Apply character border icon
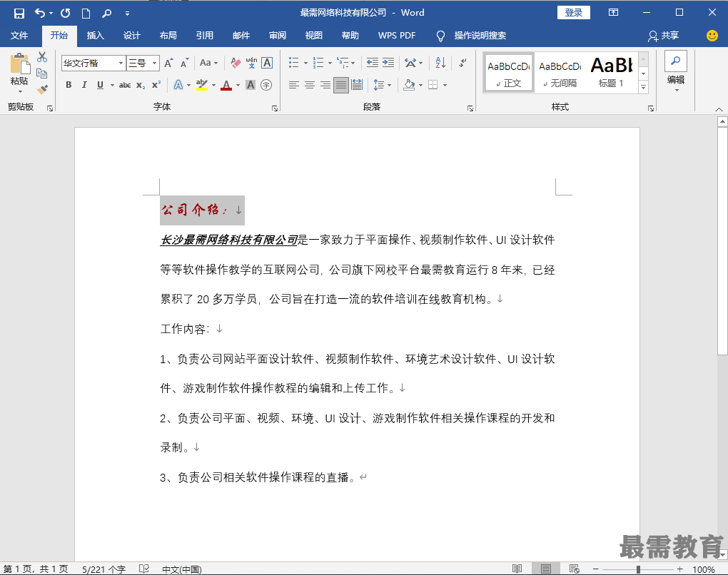Image resolution: width=728 pixels, height=575 pixels. click(x=267, y=63)
